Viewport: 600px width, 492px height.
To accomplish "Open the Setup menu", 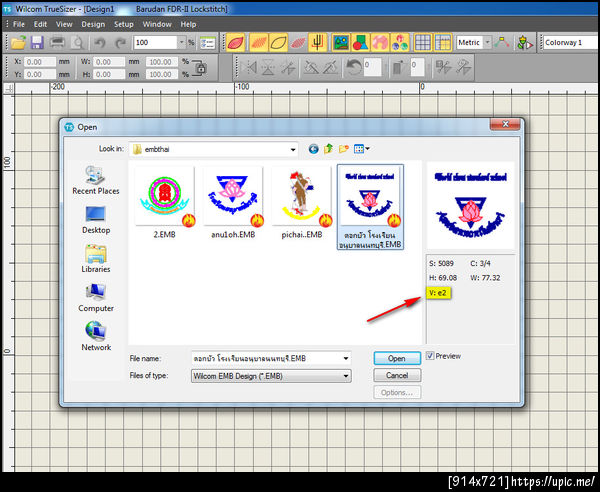I will pyautogui.click(x=124, y=24).
